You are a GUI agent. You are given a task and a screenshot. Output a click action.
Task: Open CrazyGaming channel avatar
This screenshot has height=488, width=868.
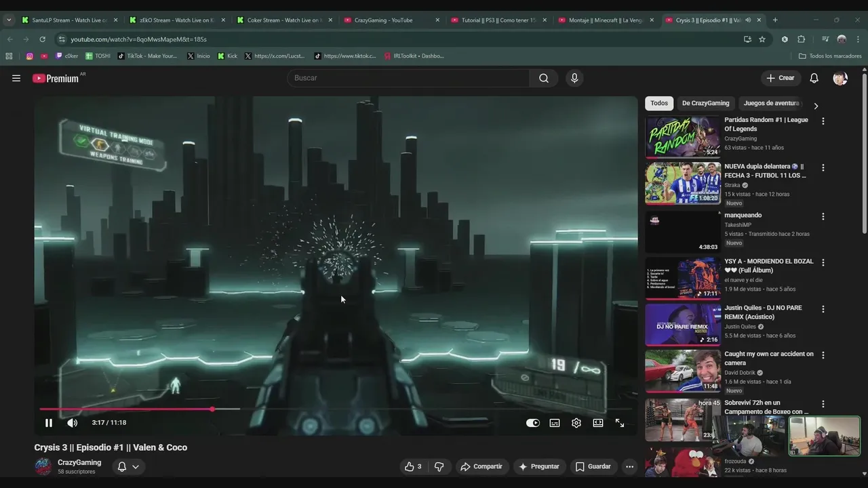43,466
